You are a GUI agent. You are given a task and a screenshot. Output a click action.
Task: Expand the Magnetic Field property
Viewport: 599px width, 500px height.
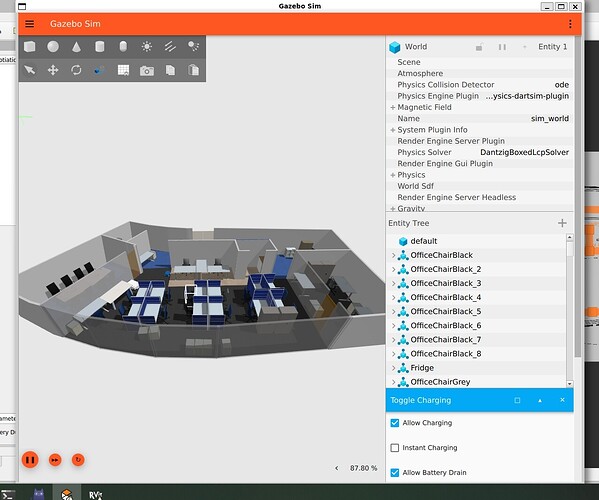click(392, 107)
